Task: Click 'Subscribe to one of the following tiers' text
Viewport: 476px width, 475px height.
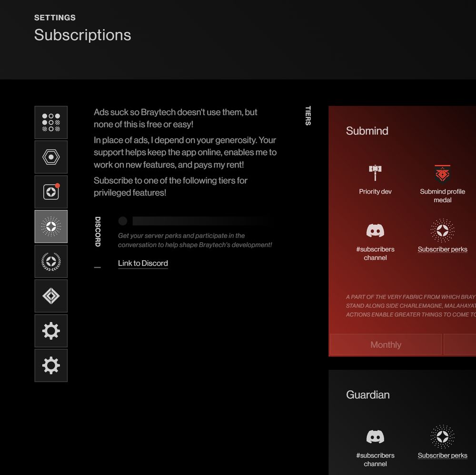Action: coord(170,187)
